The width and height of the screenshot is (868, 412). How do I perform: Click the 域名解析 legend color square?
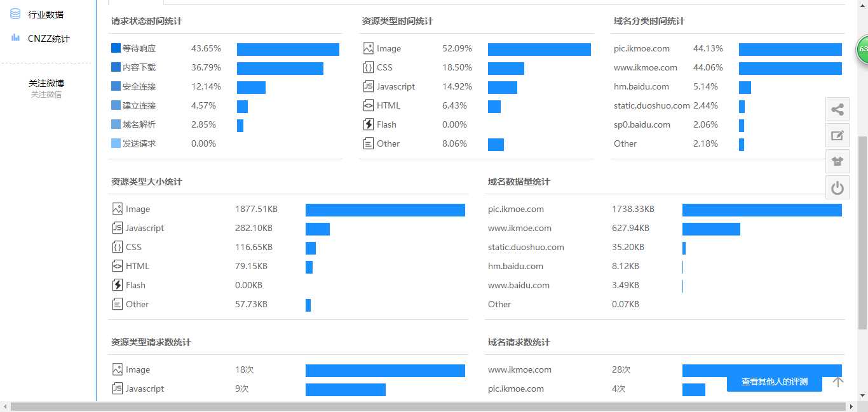pos(116,124)
